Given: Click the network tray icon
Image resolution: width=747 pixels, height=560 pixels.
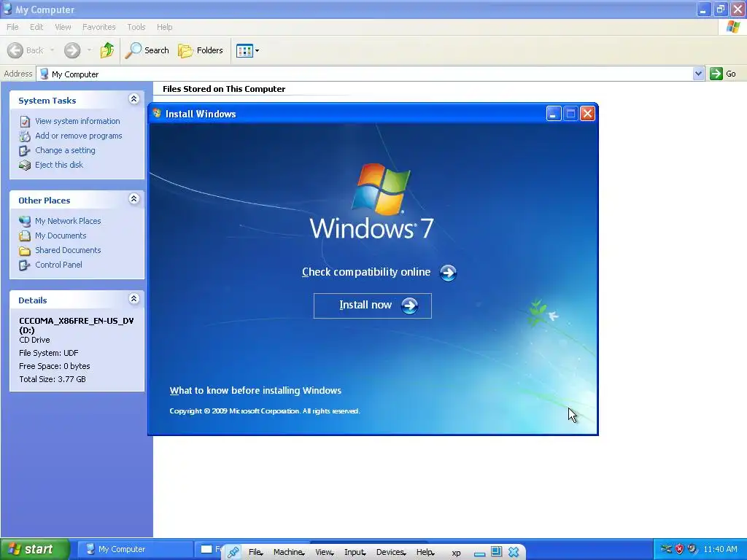Looking at the screenshot, I should pos(667,549).
